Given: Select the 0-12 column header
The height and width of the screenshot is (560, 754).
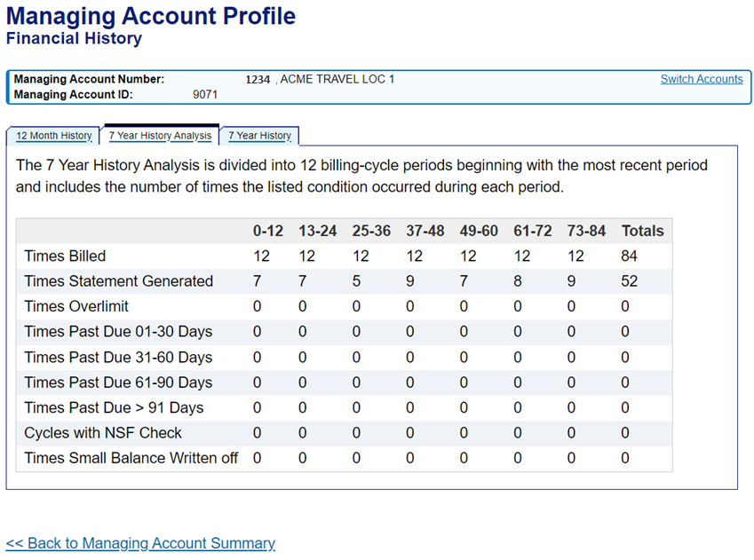Looking at the screenshot, I should tap(268, 231).
